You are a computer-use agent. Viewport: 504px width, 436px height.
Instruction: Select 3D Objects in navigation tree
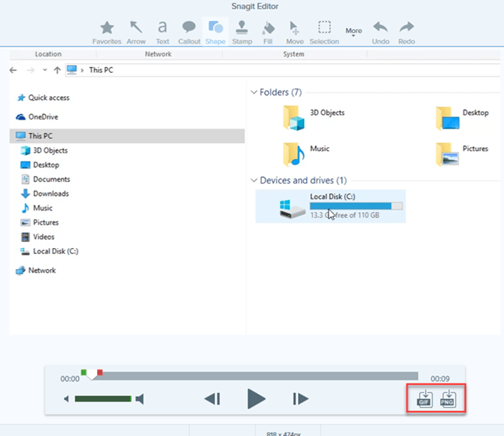tap(44, 150)
